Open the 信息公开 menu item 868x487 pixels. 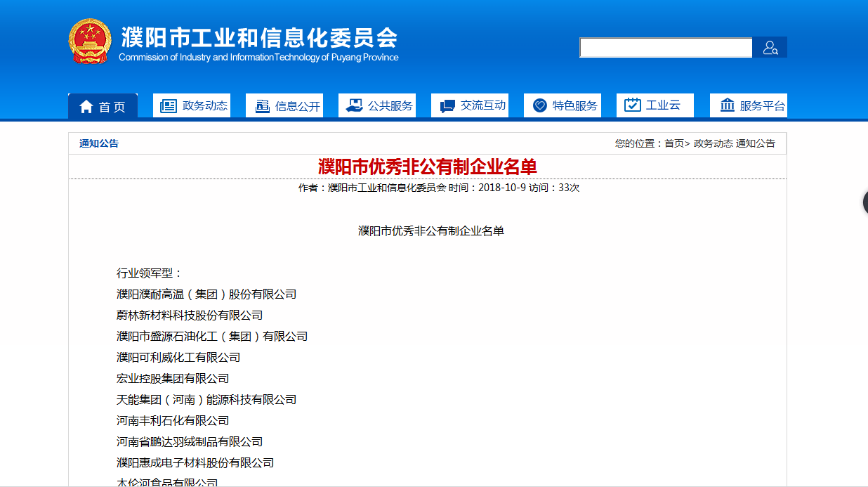(x=297, y=106)
